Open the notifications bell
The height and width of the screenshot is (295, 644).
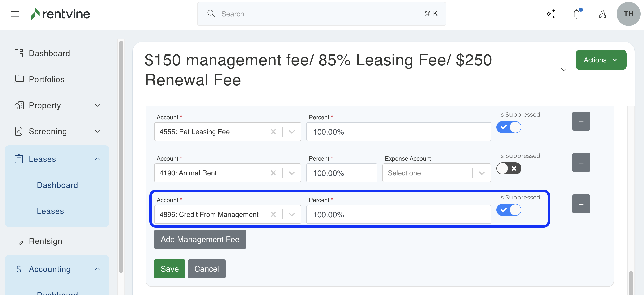coord(576,14)
